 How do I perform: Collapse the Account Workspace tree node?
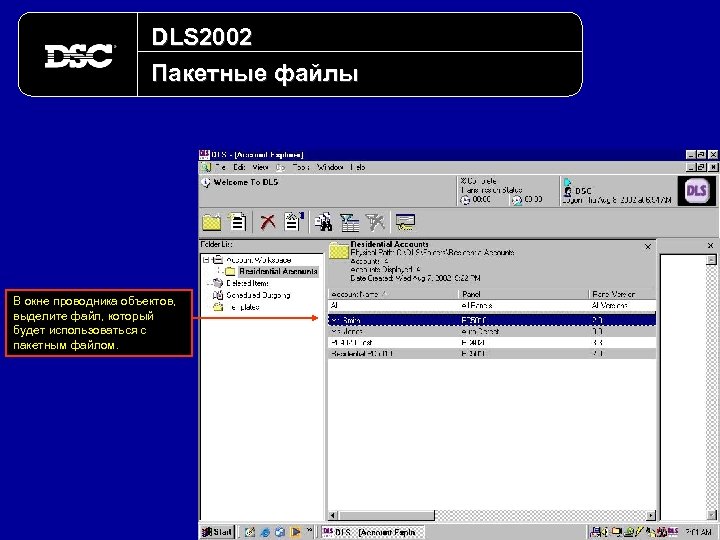(206, 260)
